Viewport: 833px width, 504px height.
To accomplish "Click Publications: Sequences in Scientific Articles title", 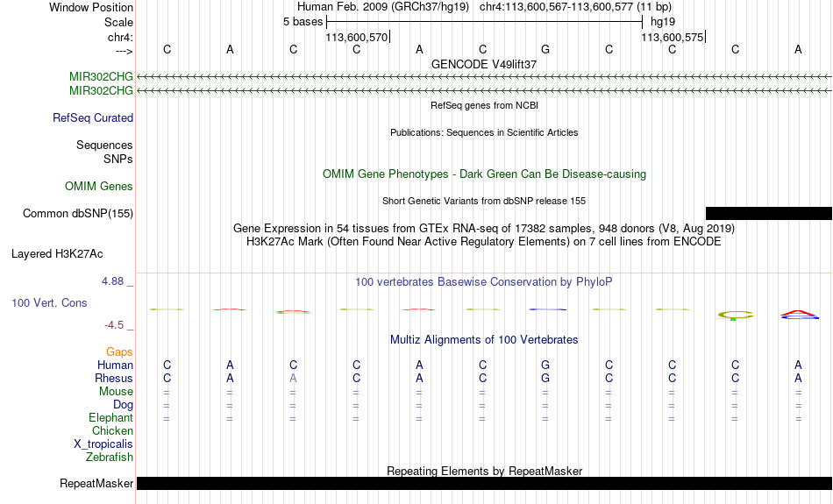I will coord(484,132).
